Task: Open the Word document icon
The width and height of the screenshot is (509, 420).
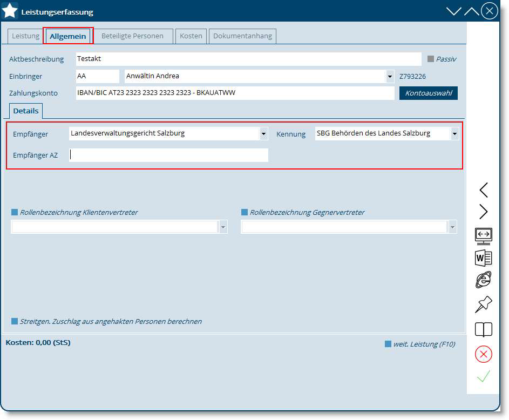Action: pyautogui.click(x=483, y=258)
